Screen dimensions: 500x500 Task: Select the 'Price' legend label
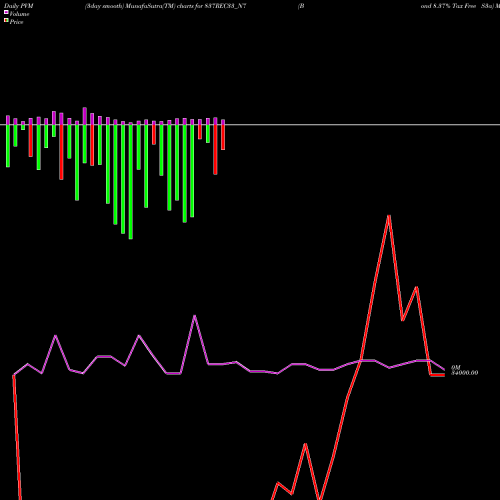coord(16,22)
